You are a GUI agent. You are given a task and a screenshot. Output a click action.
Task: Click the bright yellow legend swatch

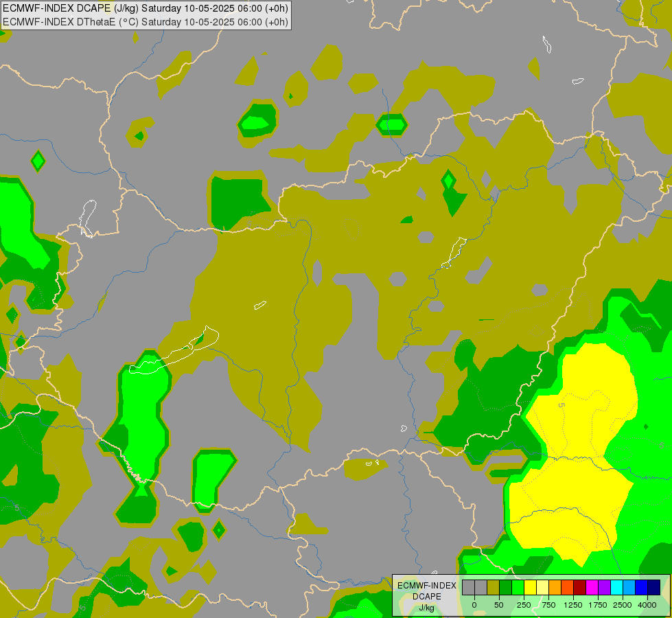(x=530, y=587)
